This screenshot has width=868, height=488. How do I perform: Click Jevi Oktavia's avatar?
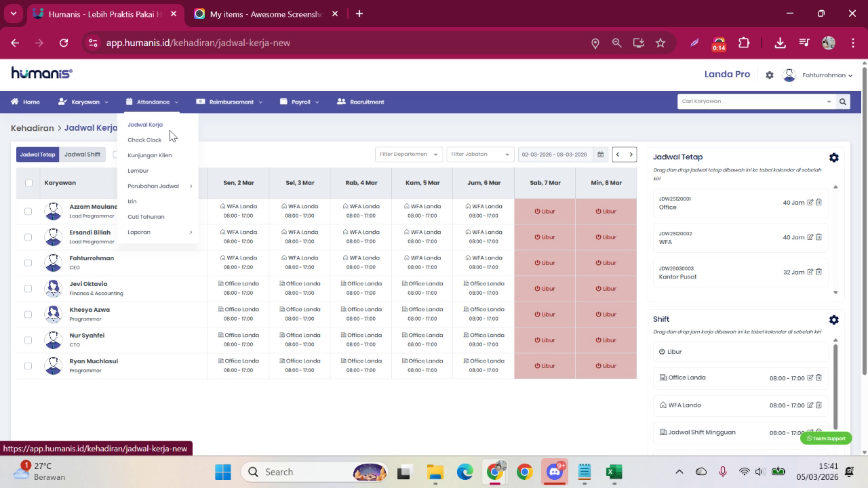(53, 289)
